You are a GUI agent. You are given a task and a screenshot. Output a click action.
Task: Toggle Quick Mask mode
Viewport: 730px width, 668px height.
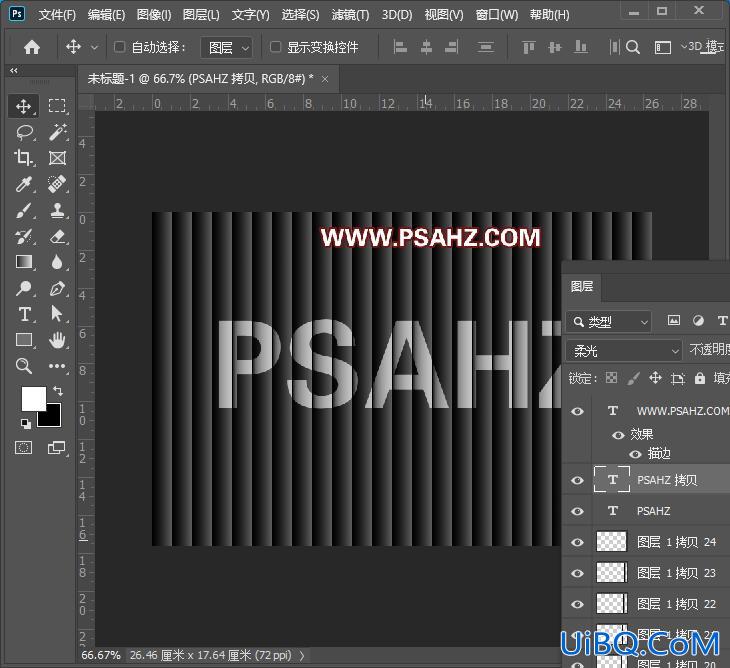coord(23,448)
